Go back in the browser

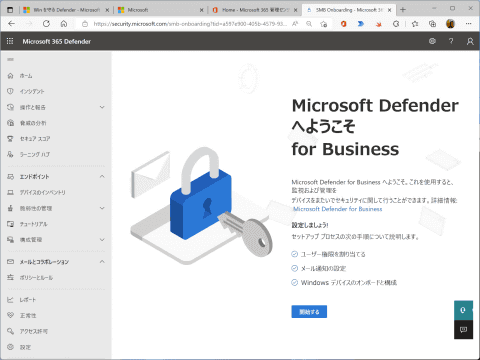12,24
